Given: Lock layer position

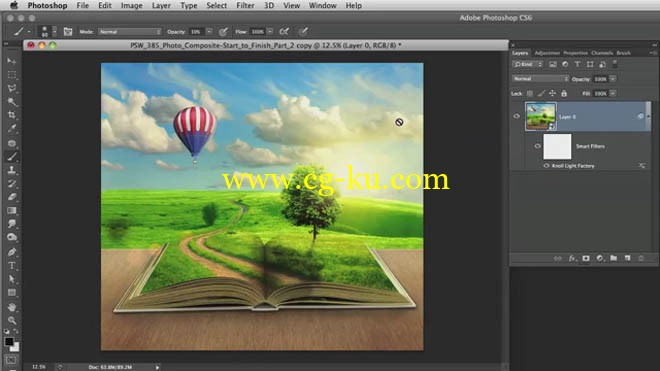Looking at the screenshot, I should click(552, 93).
